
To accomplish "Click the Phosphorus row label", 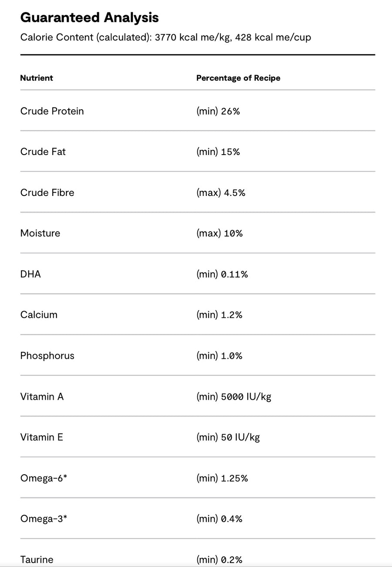I will 47,355.
